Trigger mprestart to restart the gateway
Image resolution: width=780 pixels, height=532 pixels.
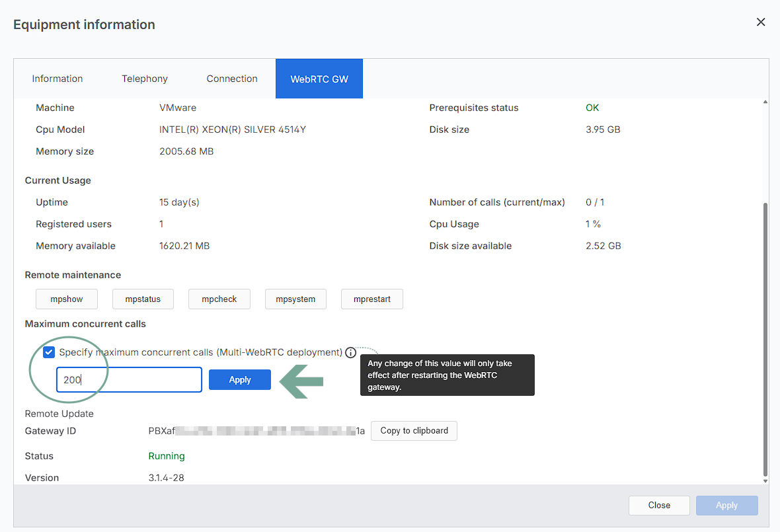tap(372, 299)
